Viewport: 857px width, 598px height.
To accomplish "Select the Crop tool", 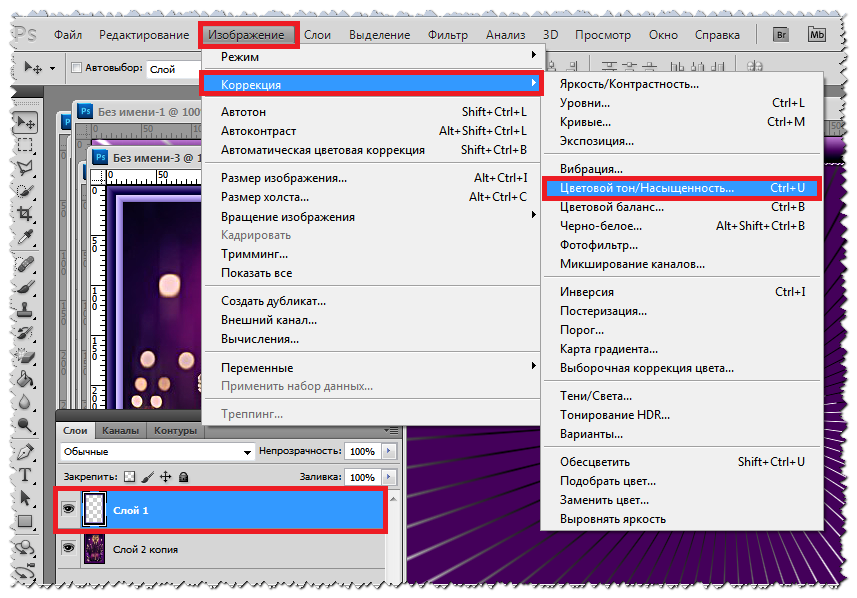I will coord(25,214).
